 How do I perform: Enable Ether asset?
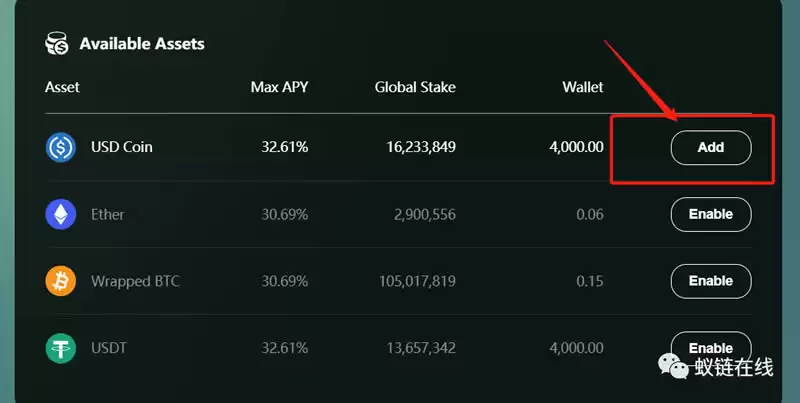711,214
